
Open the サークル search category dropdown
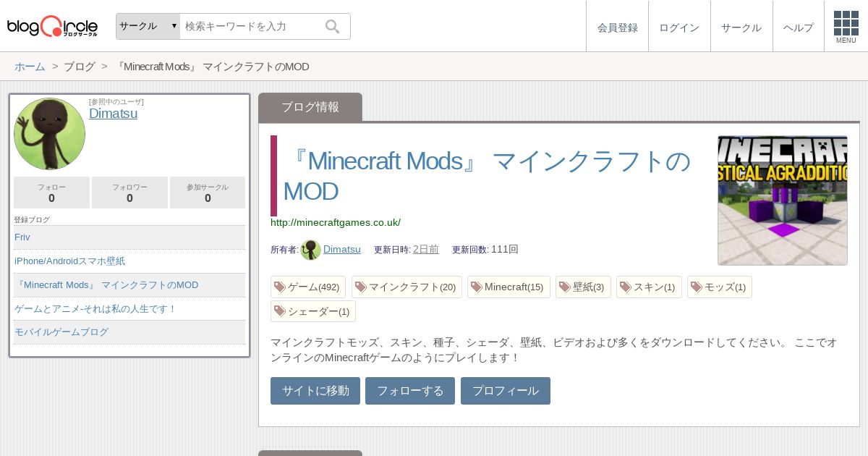pyautogui.click(x=148, y=26)
